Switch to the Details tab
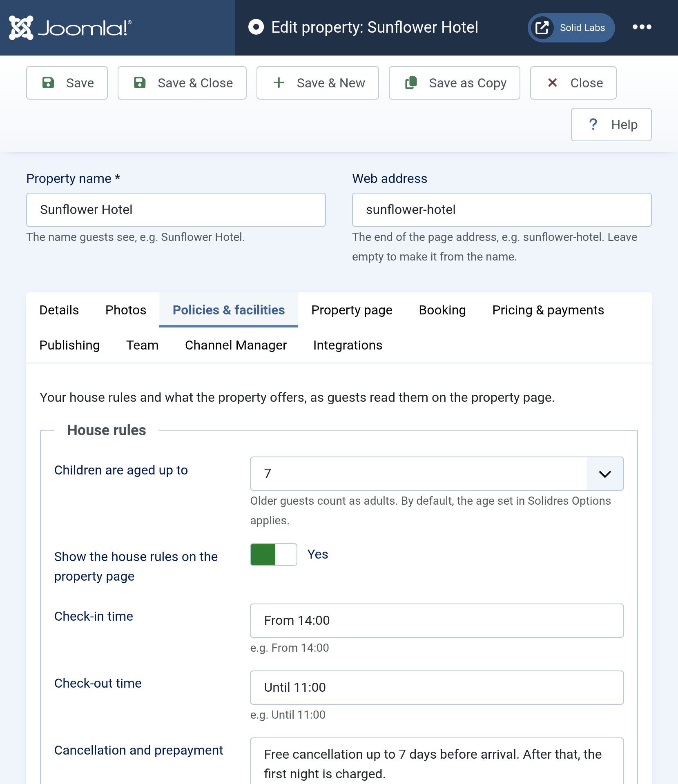The height and width of the screenshot is (784, 678). click(59, 310)
